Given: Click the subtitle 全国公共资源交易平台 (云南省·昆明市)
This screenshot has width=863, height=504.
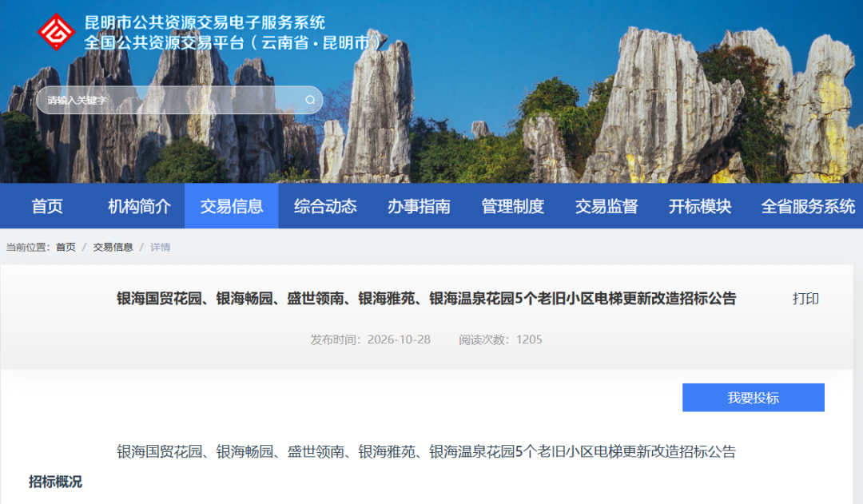Looking at the screenshot, I should click(x=233, y=42).
